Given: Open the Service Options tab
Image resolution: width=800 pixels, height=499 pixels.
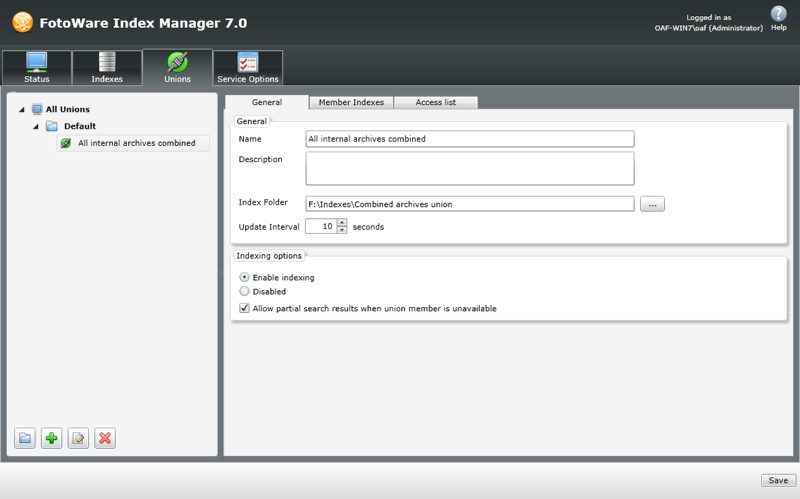Looking at the screenshot, I should [x=248, y=67].
